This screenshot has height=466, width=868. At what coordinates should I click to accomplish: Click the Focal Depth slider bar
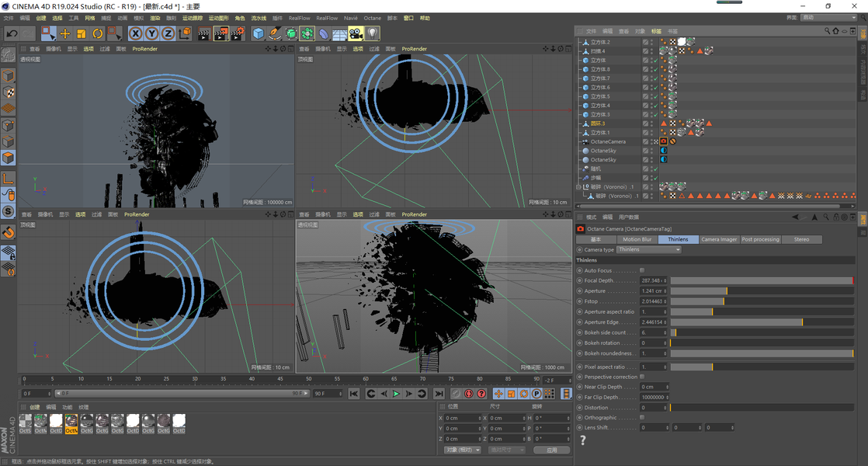pos(761,280)
